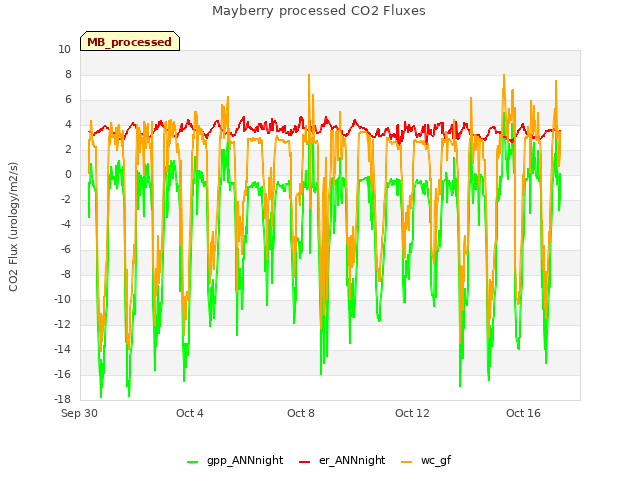Click the y-axis value -6

pyautogui.click(x=66, y=249)
